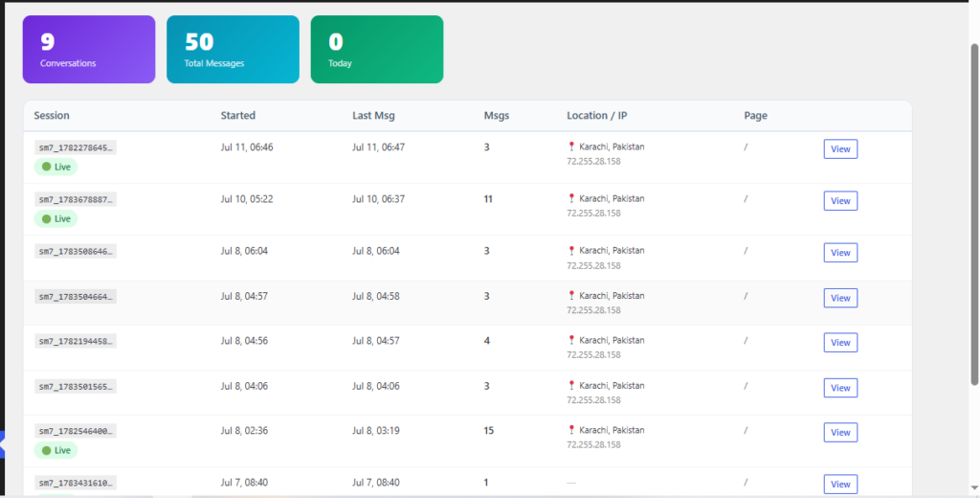This screenshot has width=980, height=498.
Task: Click Live badge under sm7_1782546400
Action: pyautogui.click(x=56, y=450)
